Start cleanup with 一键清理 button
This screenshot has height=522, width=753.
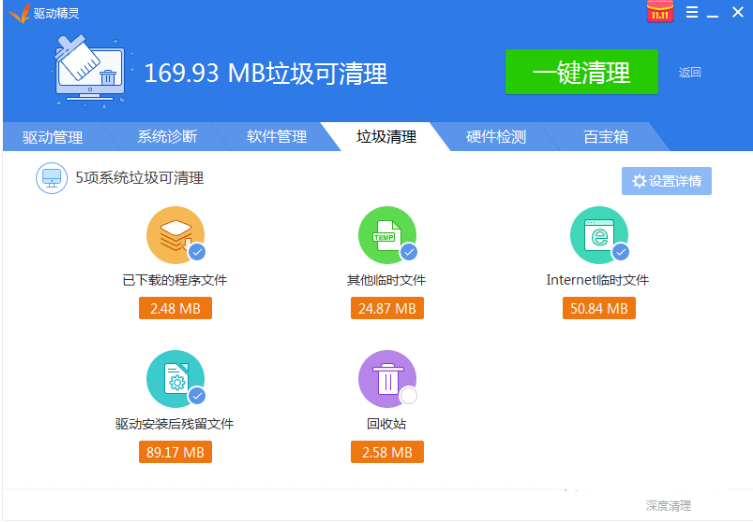pyautogui.click(x=582, y=72)
